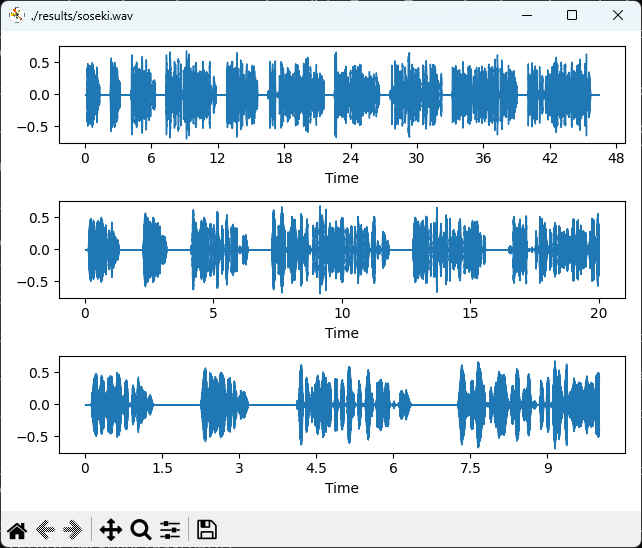Click inside the bottom waveform plot
The image size is (642, 548).
(x=341, y=404)
